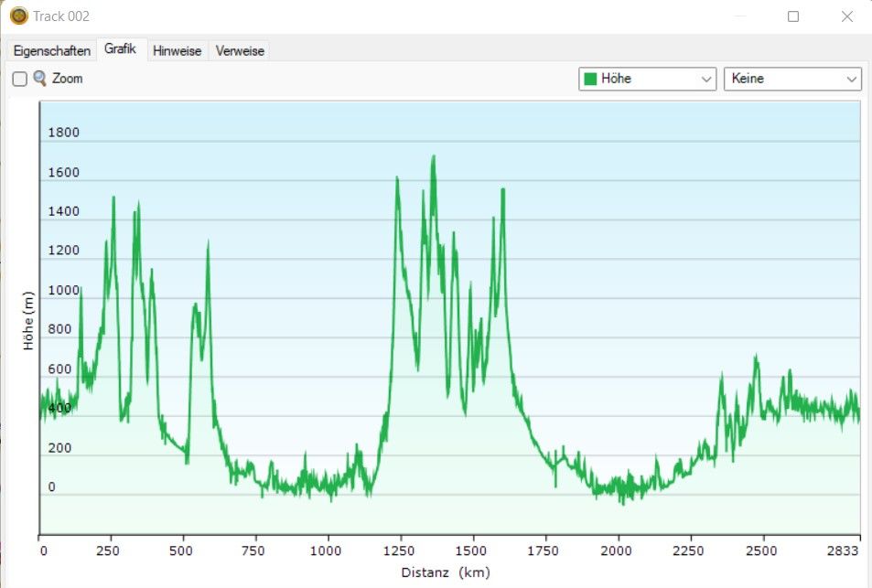The width and height of the screenshot is (872, 588).
Task: Click the highest elevation peak on the graph
Action: coord(433,157)
